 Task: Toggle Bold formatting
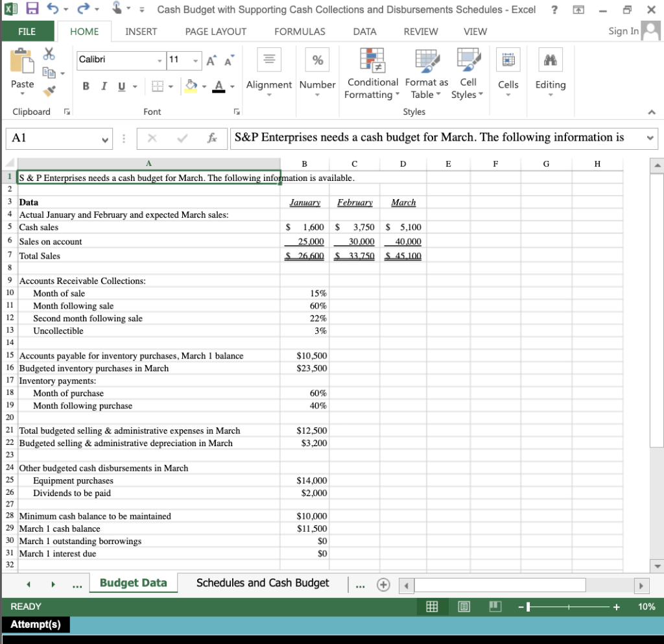click(86, 86)
